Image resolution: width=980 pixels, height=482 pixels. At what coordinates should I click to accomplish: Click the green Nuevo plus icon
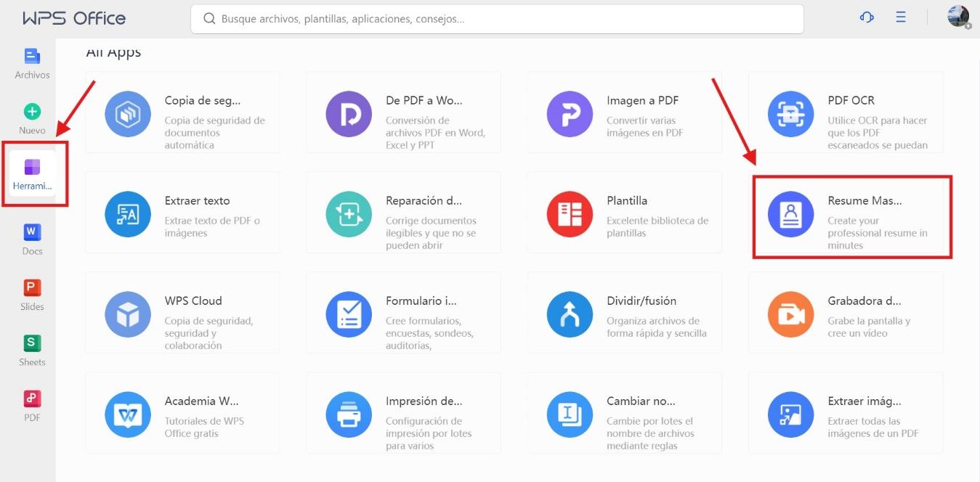(32, 111)
